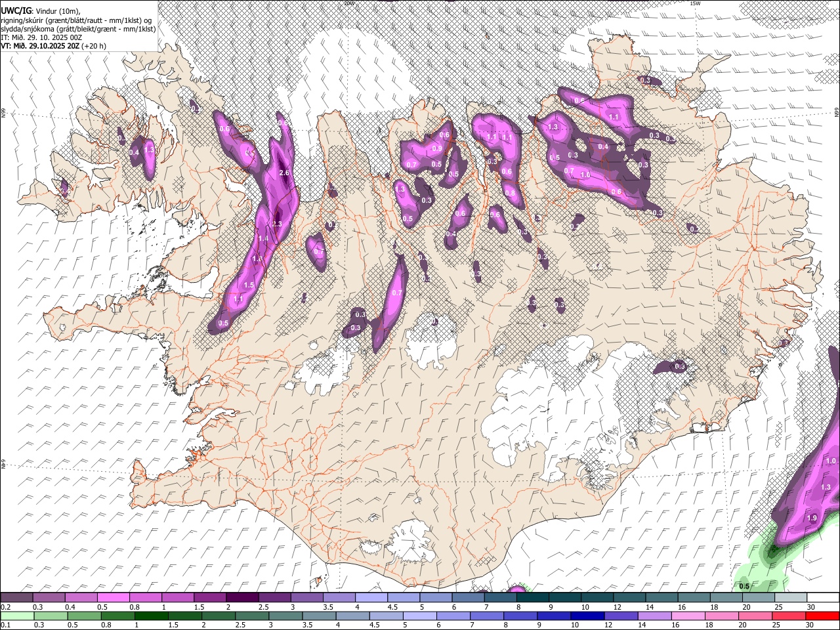Click the 'IT: Mið. 29. 10. 2025 00Z' initial time line
This screenshot has height=630, width=840.
[41, 37]
